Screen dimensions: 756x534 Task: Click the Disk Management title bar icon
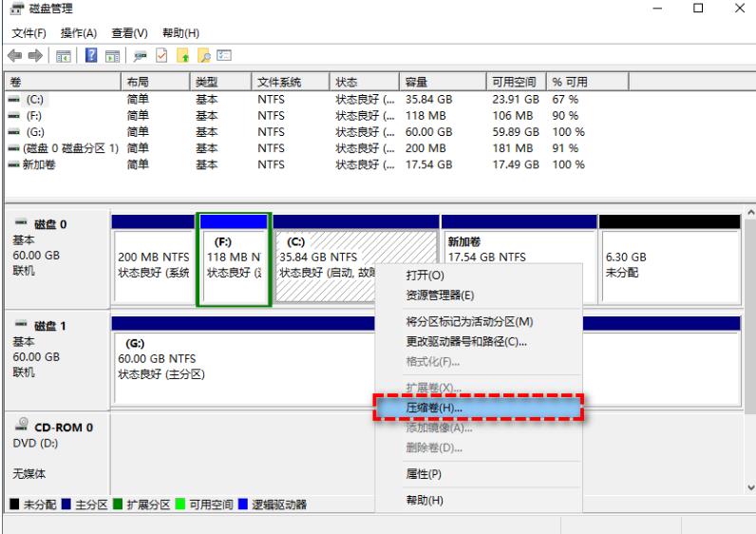17,9
